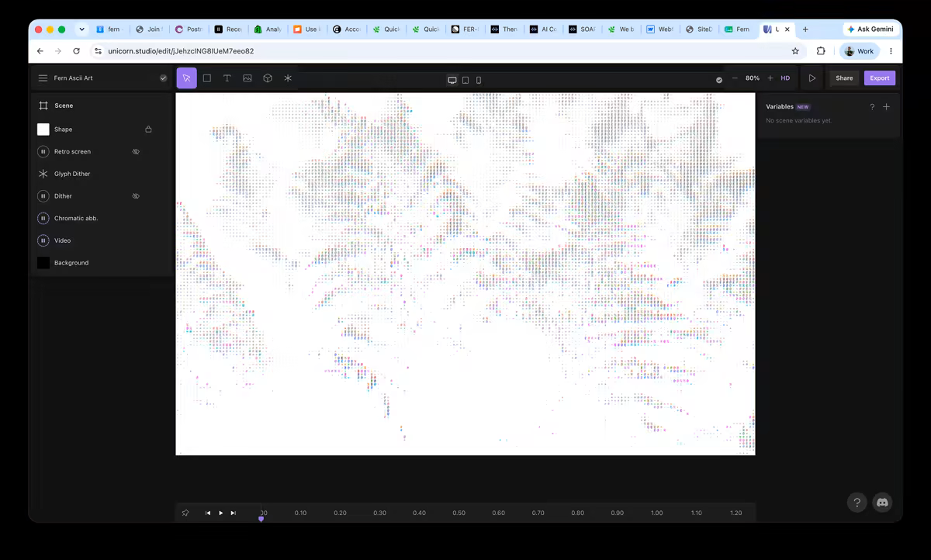Screen dimensions: 931x560
Task: Add a new scene variable with plus
Action: click(x=887, y=107)
